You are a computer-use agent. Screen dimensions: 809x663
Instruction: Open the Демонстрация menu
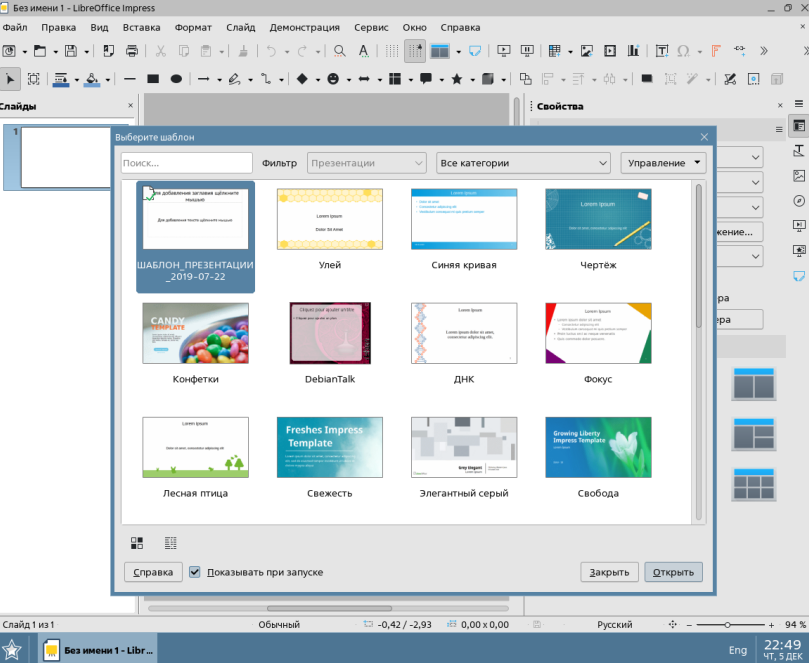(x=304, y=27)
